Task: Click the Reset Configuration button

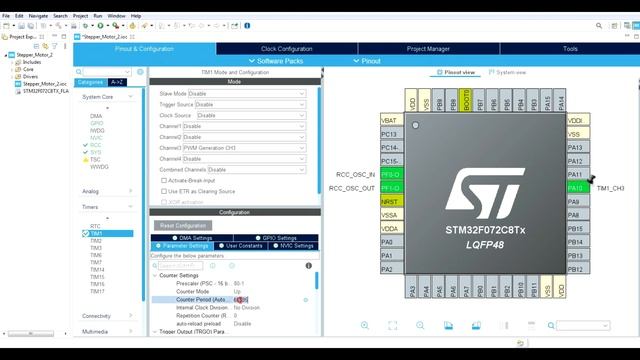Action: coord(183,225)
